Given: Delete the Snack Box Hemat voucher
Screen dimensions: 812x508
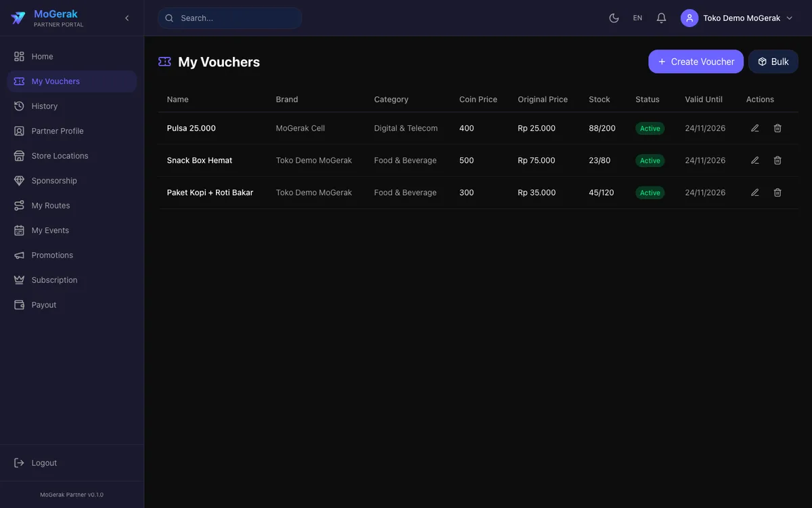Looking at the screenshot, I should point(777,161).
